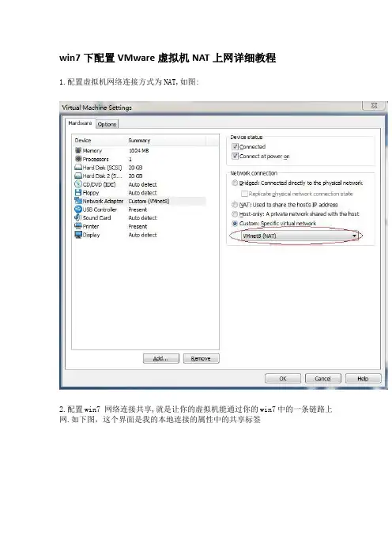This screenshot has height=555, width=392.
Task: Toggle the Connected checkbox
Action: click(235, 146)
